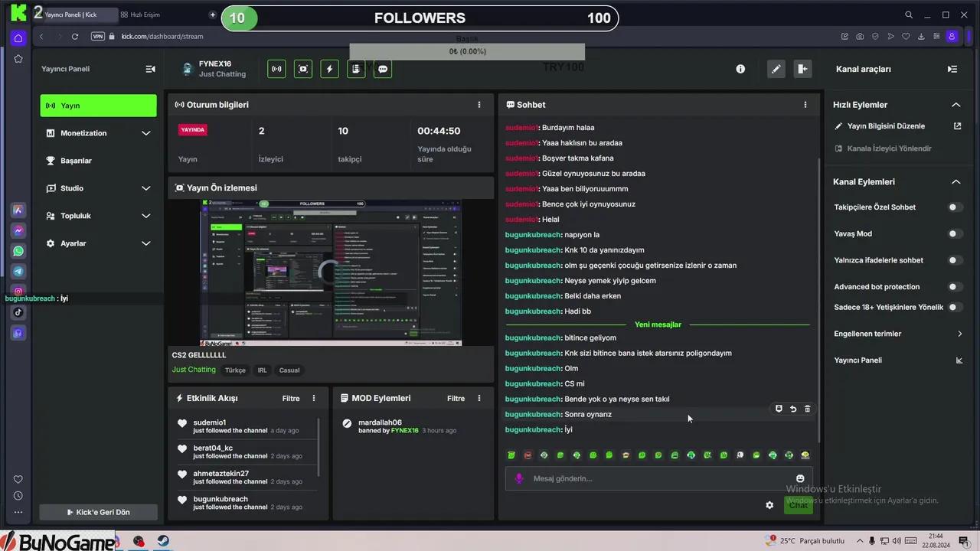This screenshot has width=980, height=551.
Task: Open Oturum bilgileri three-dot menu
Action: coord(479,105)
